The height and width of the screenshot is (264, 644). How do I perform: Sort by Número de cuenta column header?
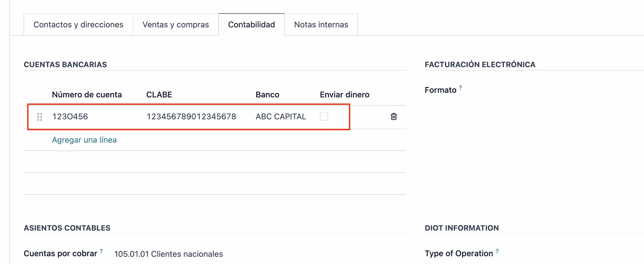pyautogui.click(x=87, y=94)
